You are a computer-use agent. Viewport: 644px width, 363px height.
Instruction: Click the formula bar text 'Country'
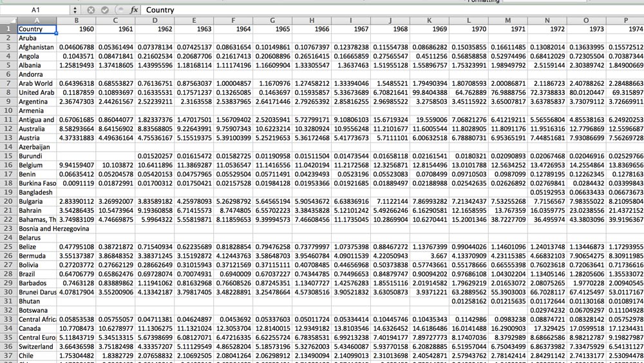pyautogui.click(x=160, y=10)
